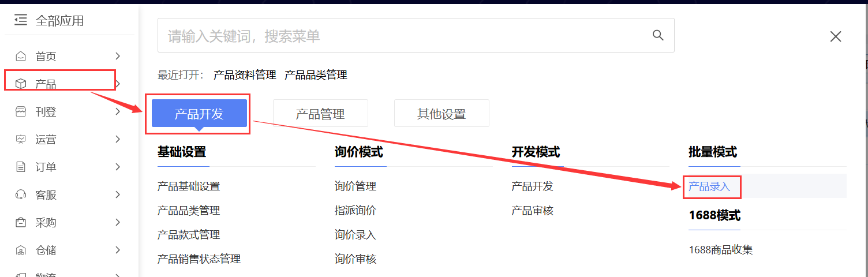Expand the 刊登 menu arrow
The image size is (868, 277).
click(x=118, y=111)
